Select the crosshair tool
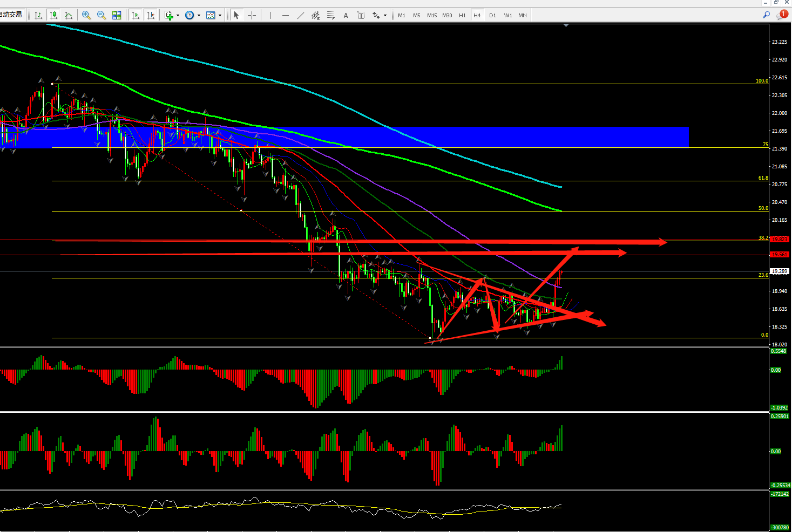 pos(252,15)
